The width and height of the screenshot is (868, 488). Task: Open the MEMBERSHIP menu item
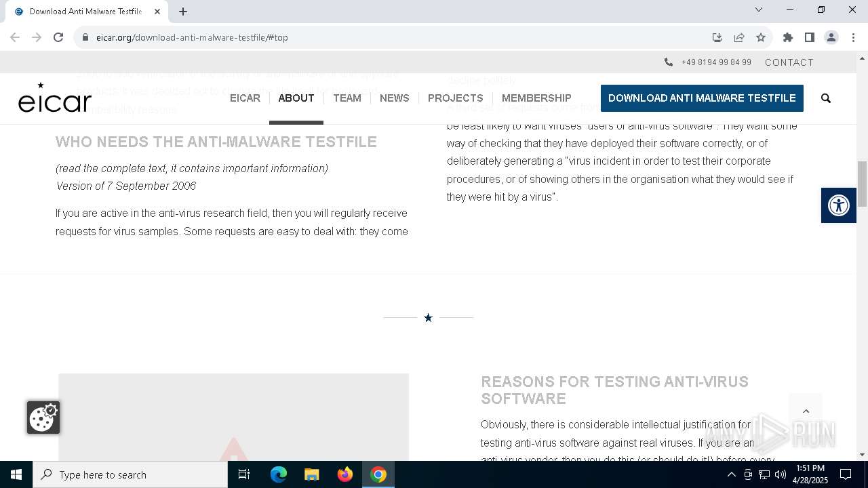point(536,98)
